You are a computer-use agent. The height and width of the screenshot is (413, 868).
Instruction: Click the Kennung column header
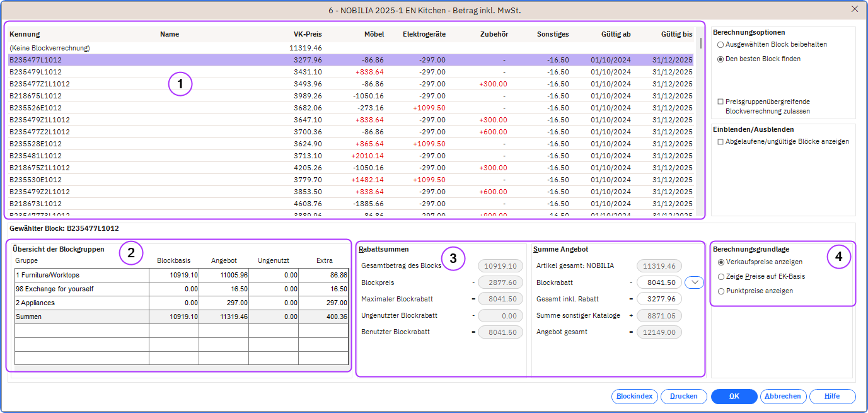pyautogui.click(x=25, y=34)
